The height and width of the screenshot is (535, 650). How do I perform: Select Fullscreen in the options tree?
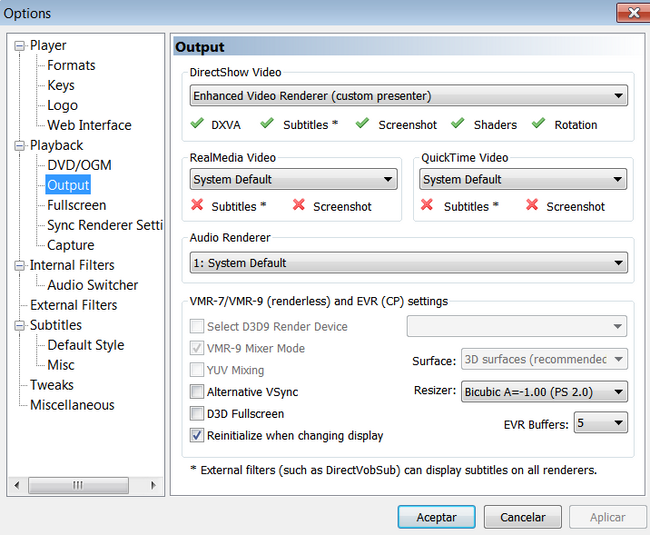coord(76,205)
